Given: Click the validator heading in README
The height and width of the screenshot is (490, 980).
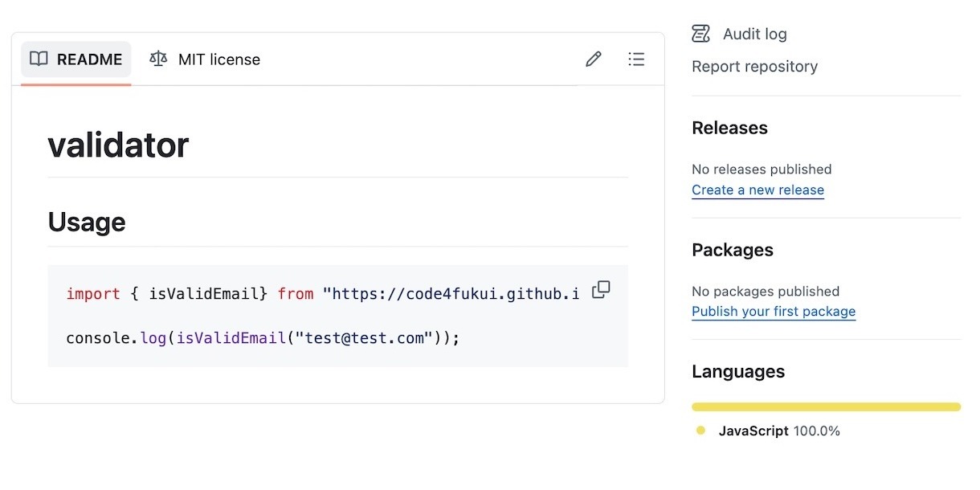Looking at the screenshot, I should coord(118,145).
